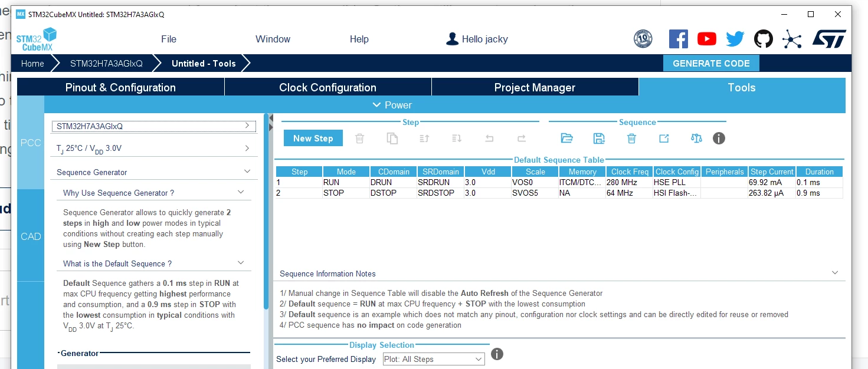
Task: Click the GENERATE CODE button
Action: tap(711, 63)
